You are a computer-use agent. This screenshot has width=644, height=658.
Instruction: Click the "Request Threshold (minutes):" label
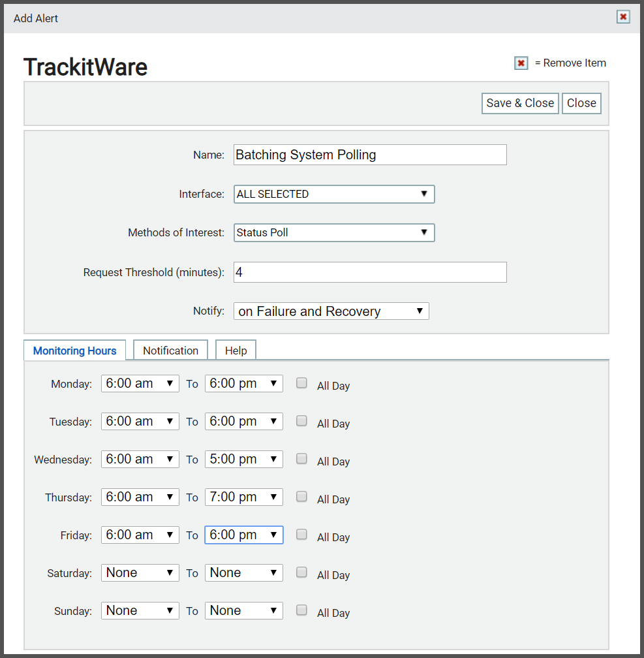[153, 272]
